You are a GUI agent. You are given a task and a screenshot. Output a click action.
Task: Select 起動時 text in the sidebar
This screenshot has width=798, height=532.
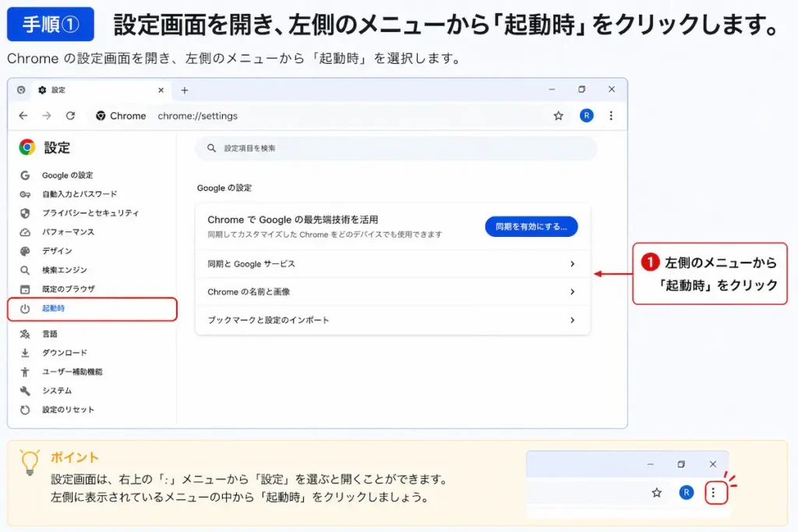coord(54,308)
